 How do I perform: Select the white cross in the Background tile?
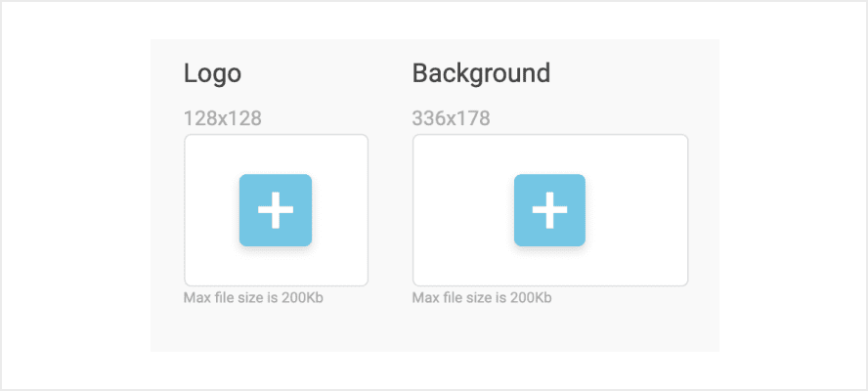[x=549, y=210]
